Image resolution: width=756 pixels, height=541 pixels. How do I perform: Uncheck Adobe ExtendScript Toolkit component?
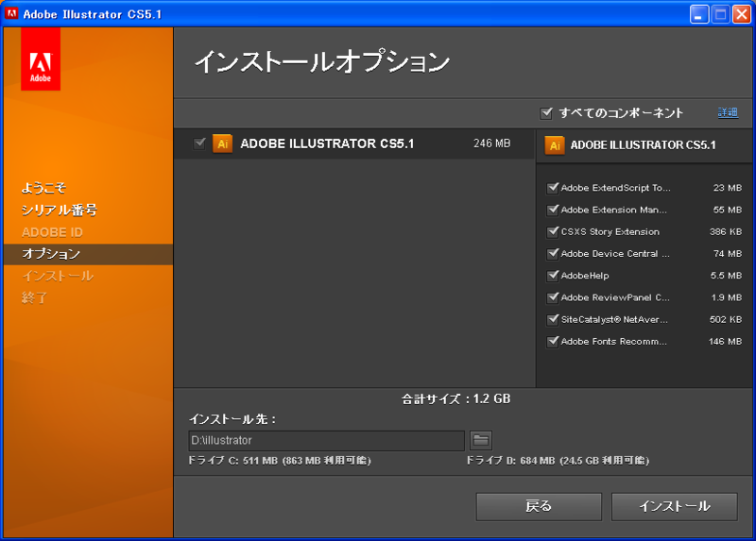(x=553, y=188)
